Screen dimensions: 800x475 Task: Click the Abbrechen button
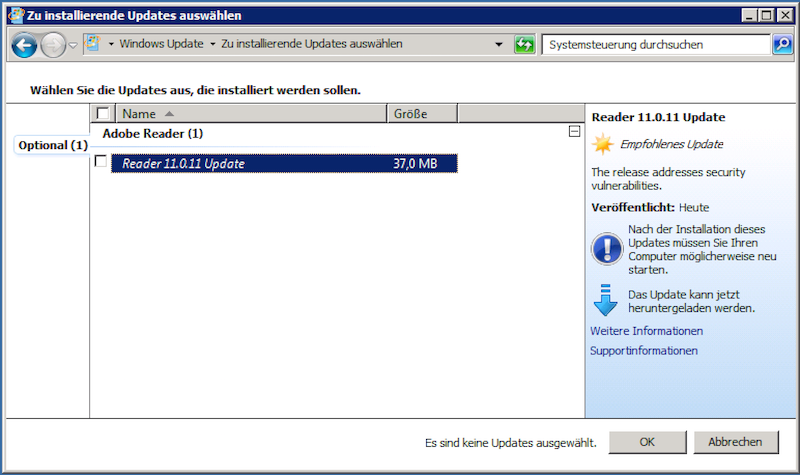point(735,442)
